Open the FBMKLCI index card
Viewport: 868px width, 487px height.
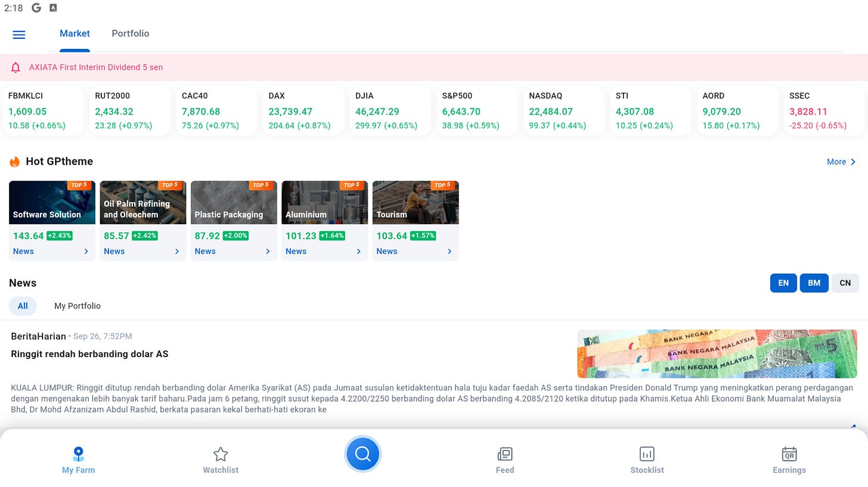(x=43, y=111)
